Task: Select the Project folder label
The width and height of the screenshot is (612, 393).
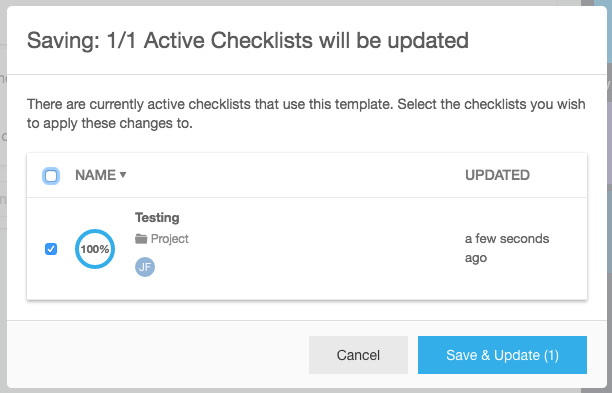Action: (169, 238)
